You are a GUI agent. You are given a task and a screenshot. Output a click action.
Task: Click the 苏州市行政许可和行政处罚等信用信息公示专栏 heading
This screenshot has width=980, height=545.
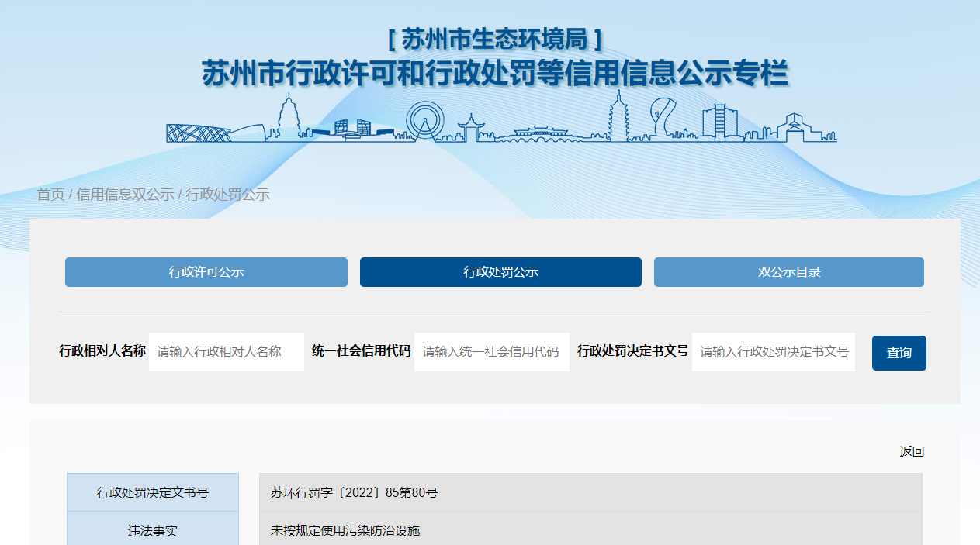[x=495, y=74]
